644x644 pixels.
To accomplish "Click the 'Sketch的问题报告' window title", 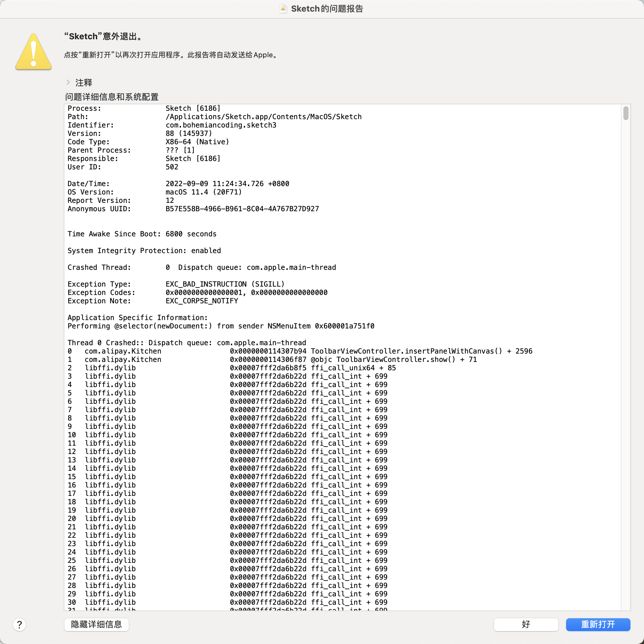I will (x=327, y=9).
